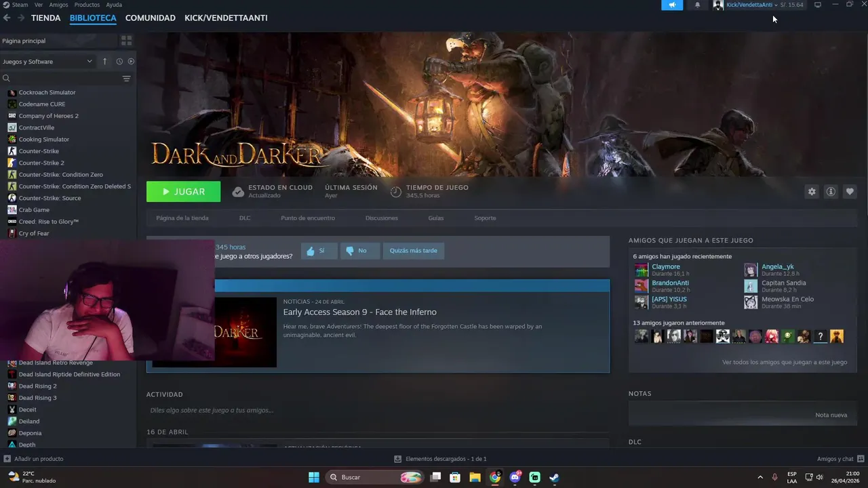Open friend Angela_yk's profile
Viewport: 868px width, 488px height.
777,266
